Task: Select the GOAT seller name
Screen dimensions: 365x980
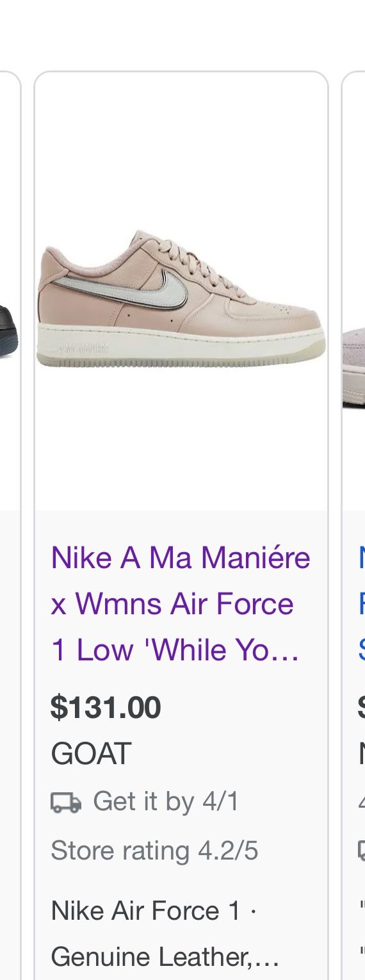Action: pos(91,754)
